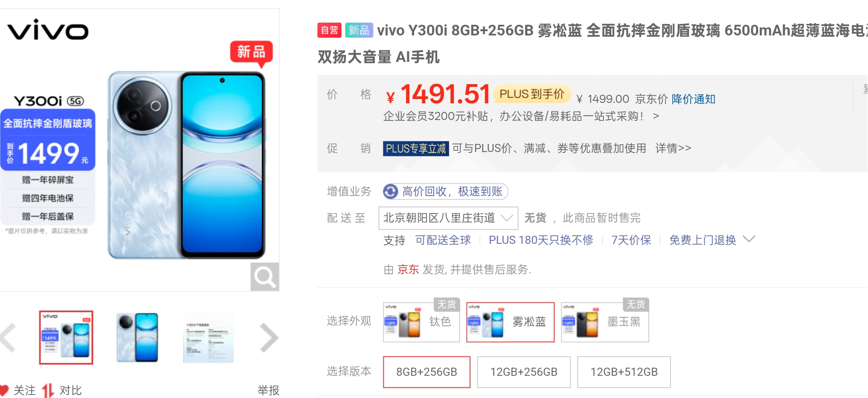This screenshot has width=868, height=398.
Task: Click the 降价通知 price alert link
Action: (693, 99)
